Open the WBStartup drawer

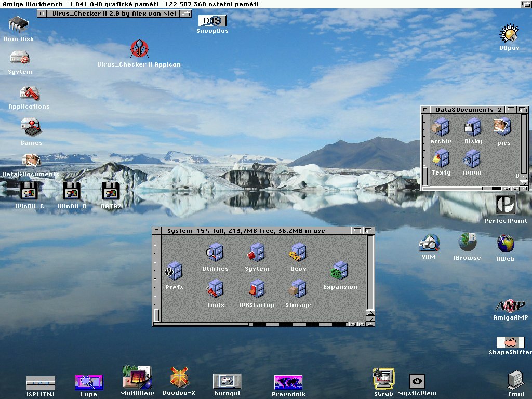click(257, 289)
